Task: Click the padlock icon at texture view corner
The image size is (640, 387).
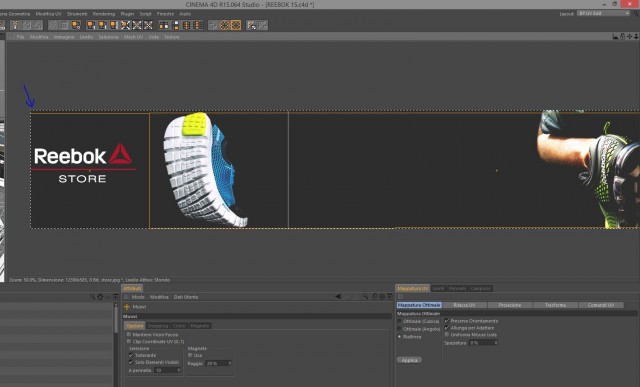Action: pyautogui.click(x=622, y=37)
